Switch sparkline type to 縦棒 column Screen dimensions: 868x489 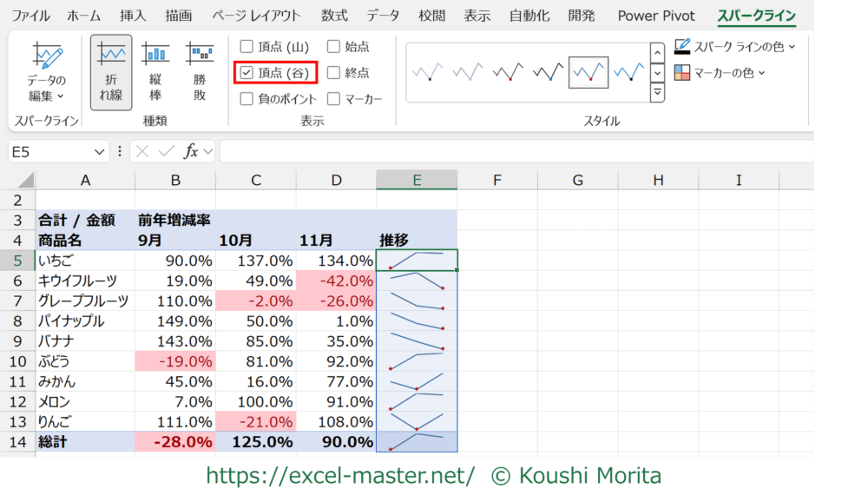tap(156, 73)
